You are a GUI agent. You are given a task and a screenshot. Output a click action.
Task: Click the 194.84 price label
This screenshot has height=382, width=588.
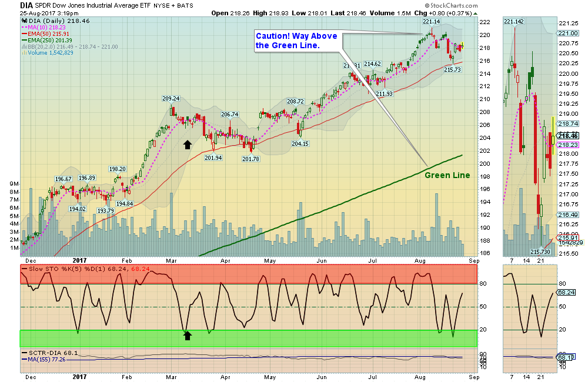point(125,204)
